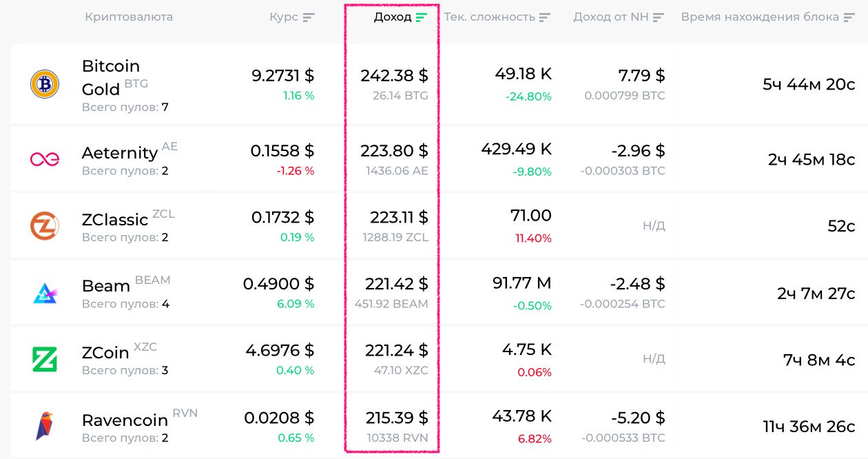This screenshot has width=868, height=459.
Task: Click the 5ч 44м 20с block time
Action: pyautogui.click(x=809, y=85)
